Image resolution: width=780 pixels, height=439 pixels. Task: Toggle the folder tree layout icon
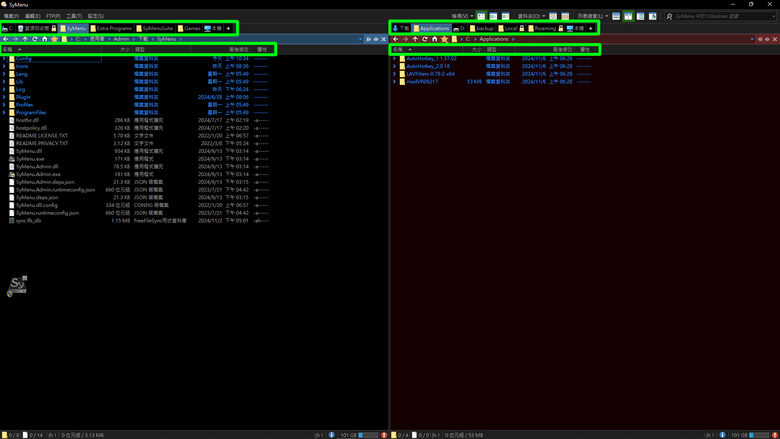640,16
